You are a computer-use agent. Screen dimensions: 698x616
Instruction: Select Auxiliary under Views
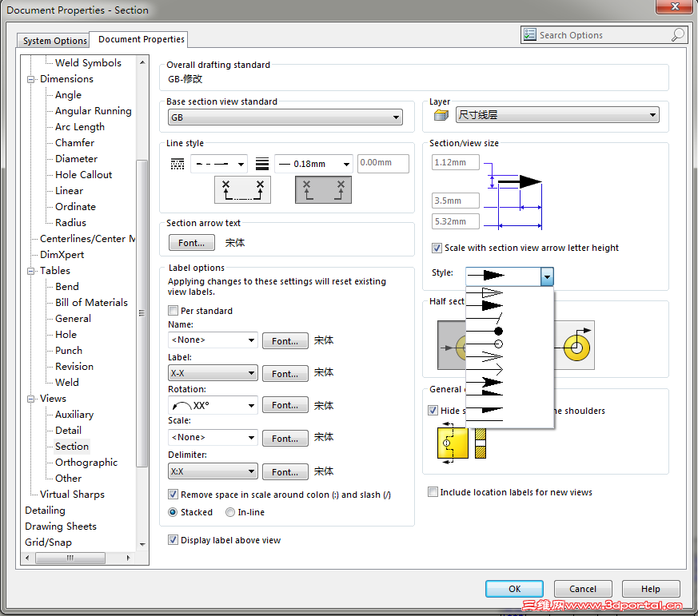point(74,414)
